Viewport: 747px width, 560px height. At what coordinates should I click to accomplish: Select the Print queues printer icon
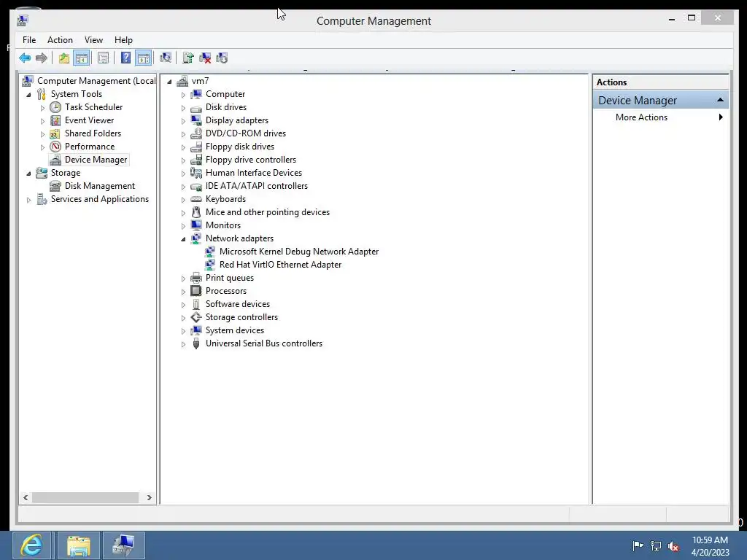[x=196, y=278]
